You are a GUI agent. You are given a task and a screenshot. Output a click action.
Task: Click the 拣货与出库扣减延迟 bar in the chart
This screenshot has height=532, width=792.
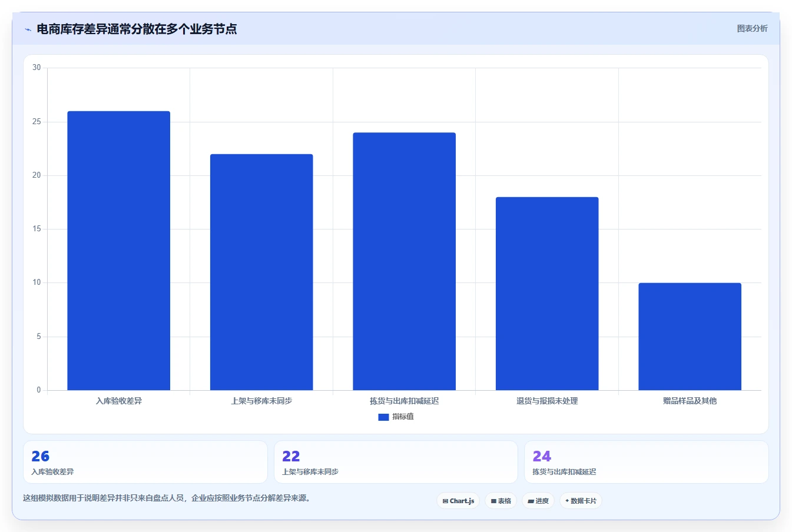[405, 261]
